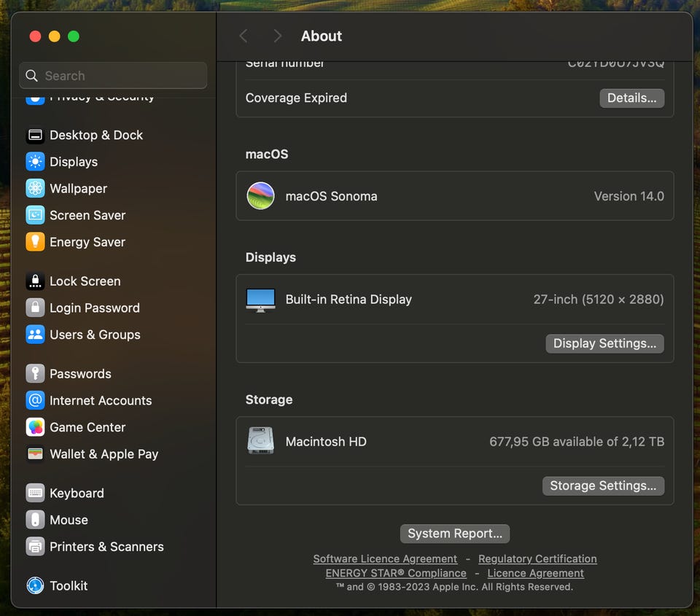Click the Macintosh HD drive icon
This screenshot has height=616, width=700.
261,441
